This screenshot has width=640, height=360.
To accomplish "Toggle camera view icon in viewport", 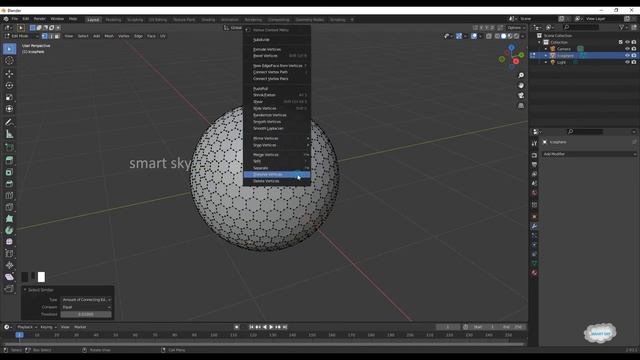I will 521,96.
